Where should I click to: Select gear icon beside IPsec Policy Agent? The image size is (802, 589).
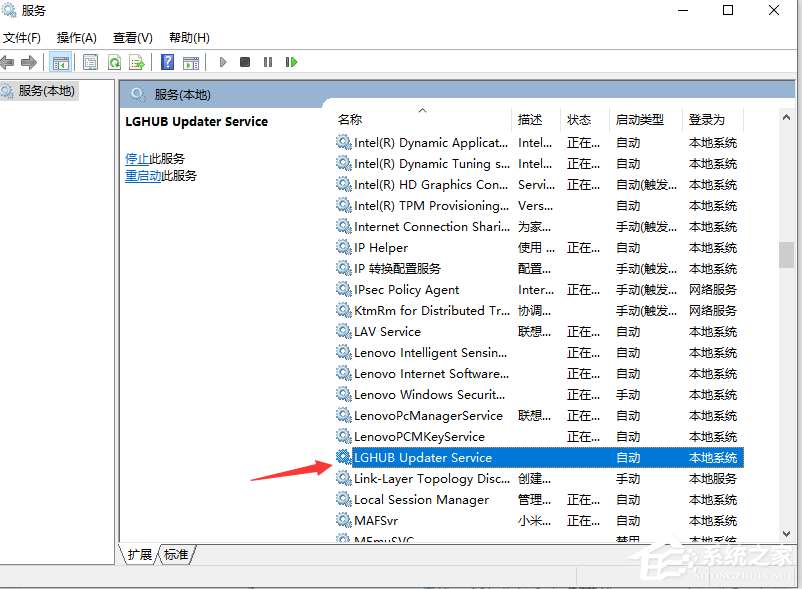coord(343,289)
